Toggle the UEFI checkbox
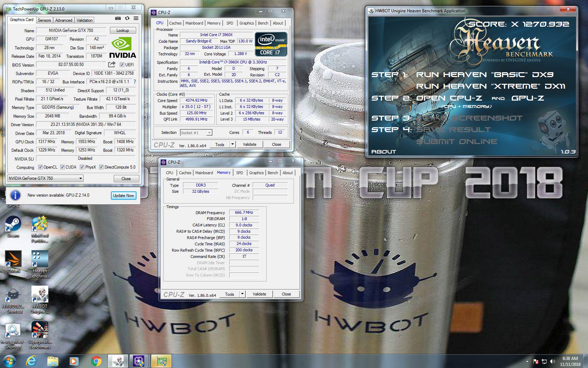 (122, 64)
